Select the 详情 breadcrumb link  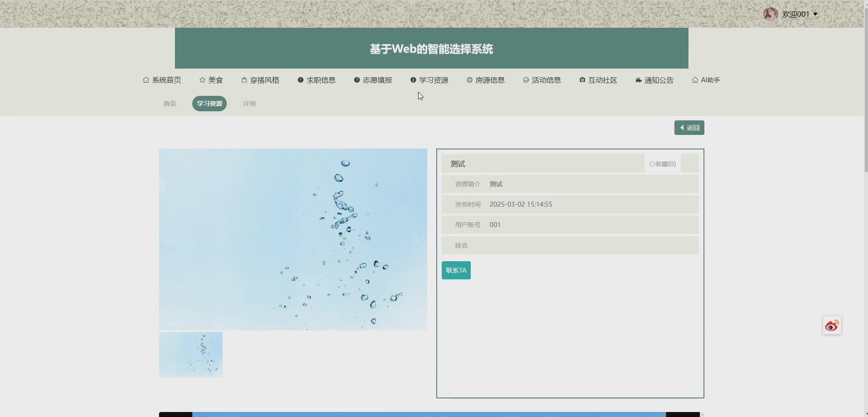click(249, 103)
